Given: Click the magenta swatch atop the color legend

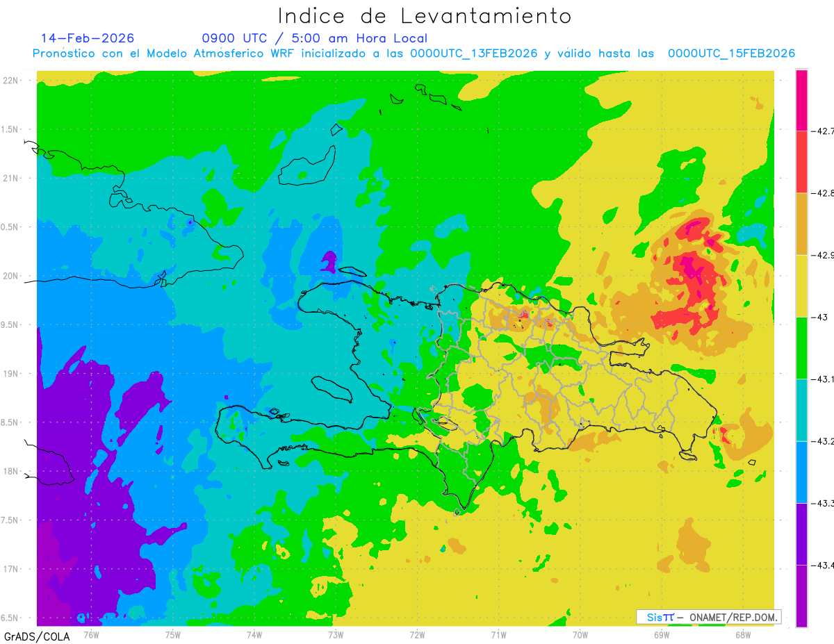Looking at the screenshot, I should coord(801,100).
